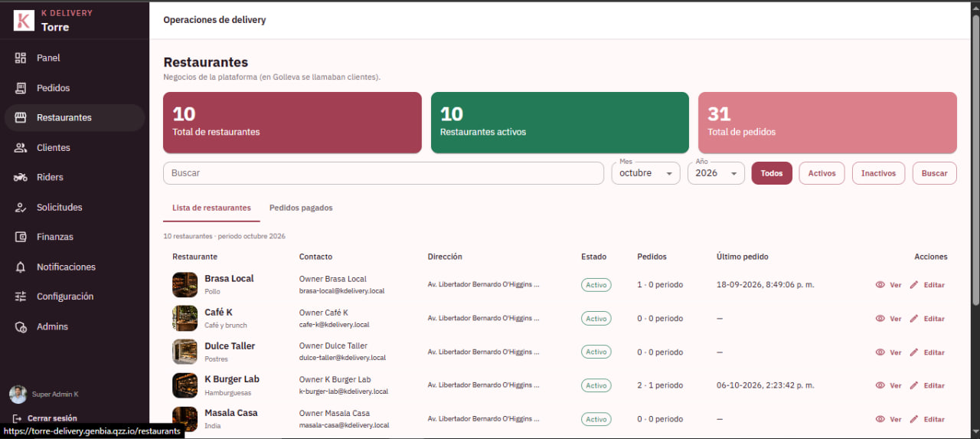Click Cerrar sesión link
The height and width of the screenshot is (439, 980).
tap(52, 418)
